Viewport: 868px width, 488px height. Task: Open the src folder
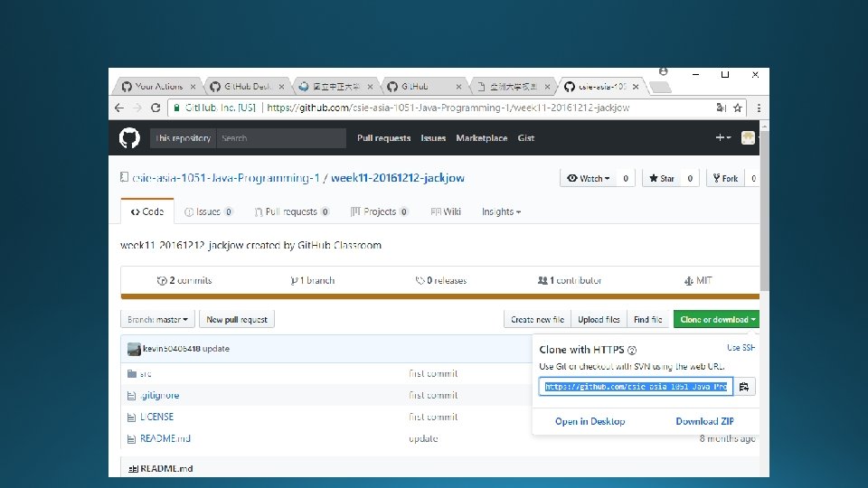coord(146,374)
